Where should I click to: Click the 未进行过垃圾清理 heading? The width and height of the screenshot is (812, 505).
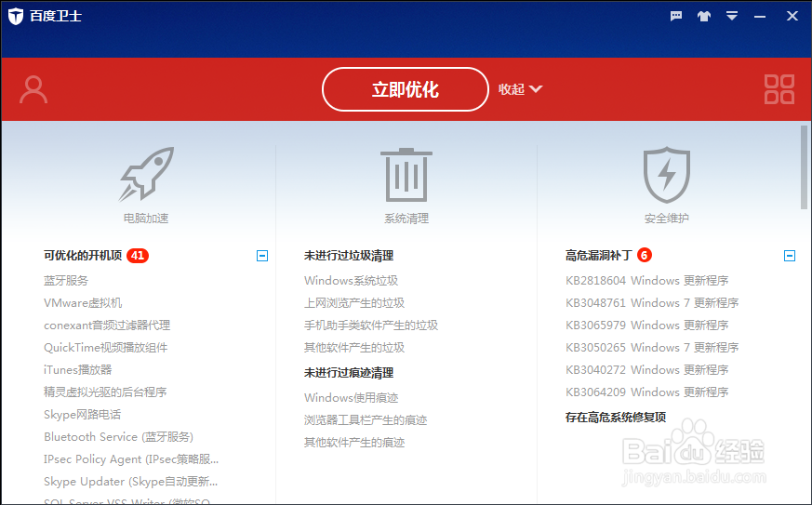tap(349, 256)
